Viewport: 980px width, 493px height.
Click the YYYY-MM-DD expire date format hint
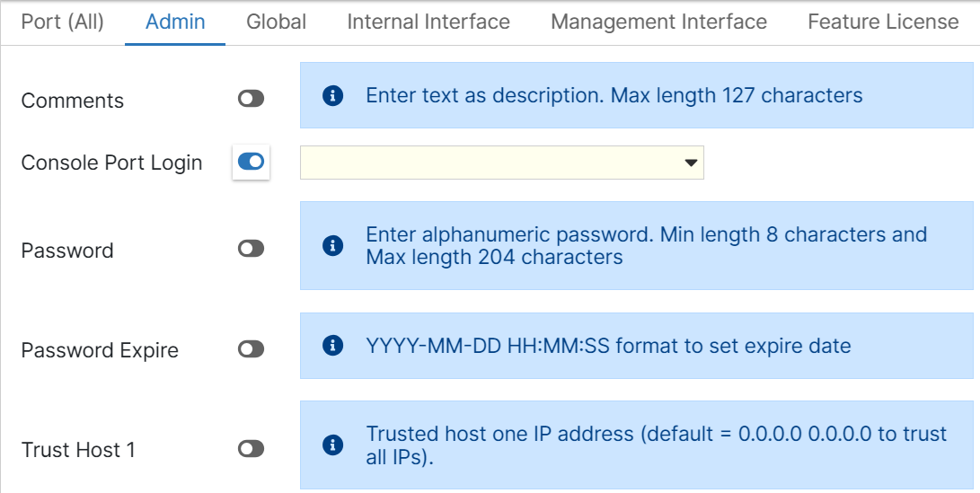click(608, 345)
